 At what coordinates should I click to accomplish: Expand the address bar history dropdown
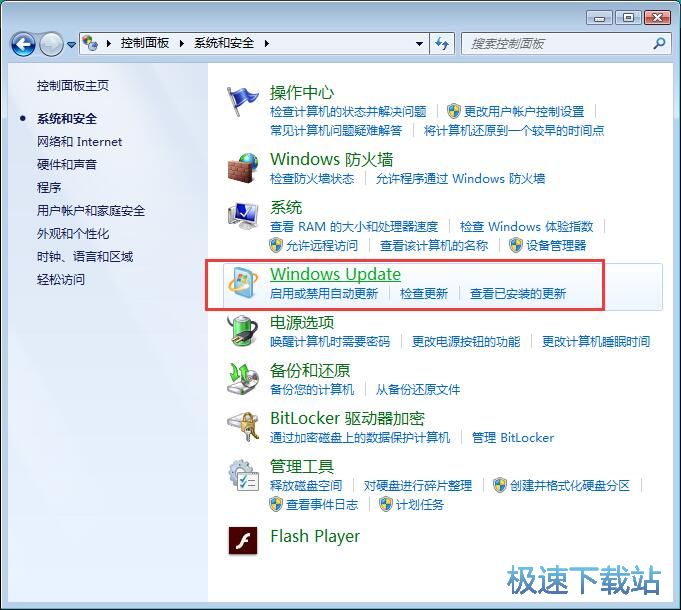[x=419, y=43]
